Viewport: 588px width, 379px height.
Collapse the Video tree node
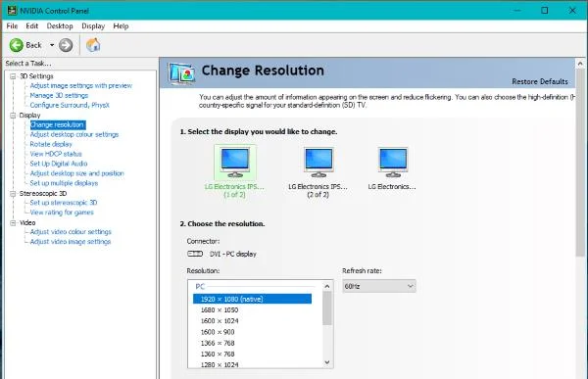click(13, 222)
